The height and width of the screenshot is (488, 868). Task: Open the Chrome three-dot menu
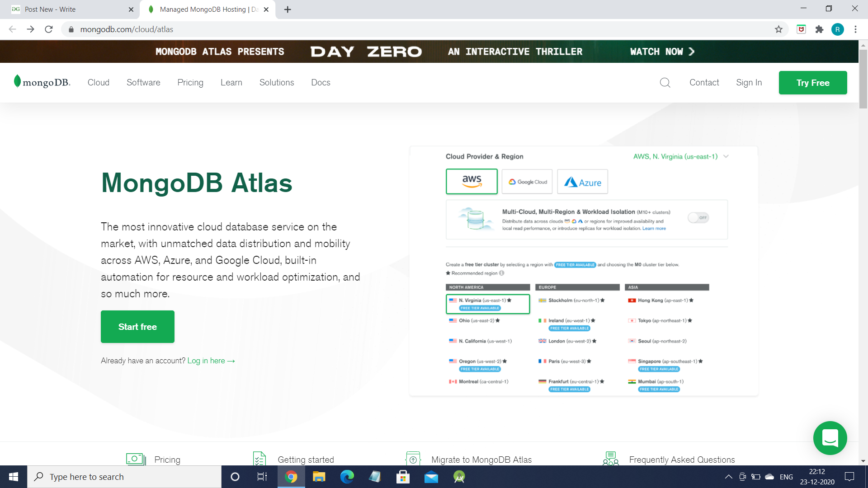coord(855,29)
